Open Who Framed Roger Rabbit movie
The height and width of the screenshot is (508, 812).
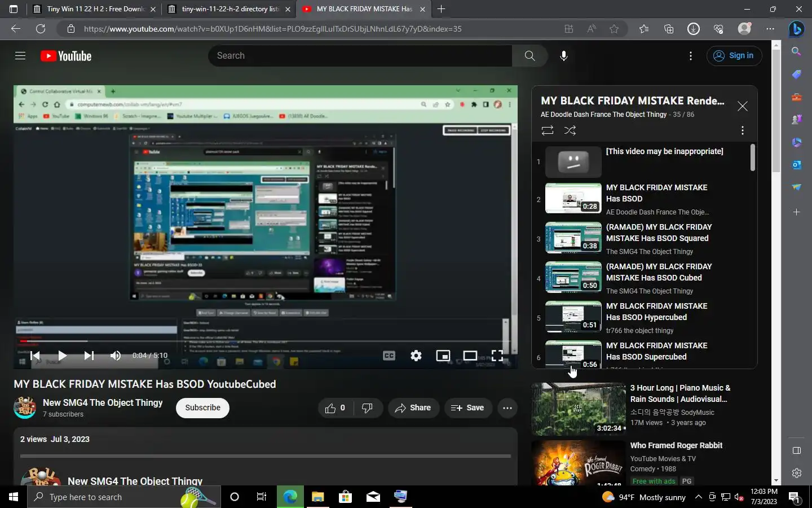(676, 445)
